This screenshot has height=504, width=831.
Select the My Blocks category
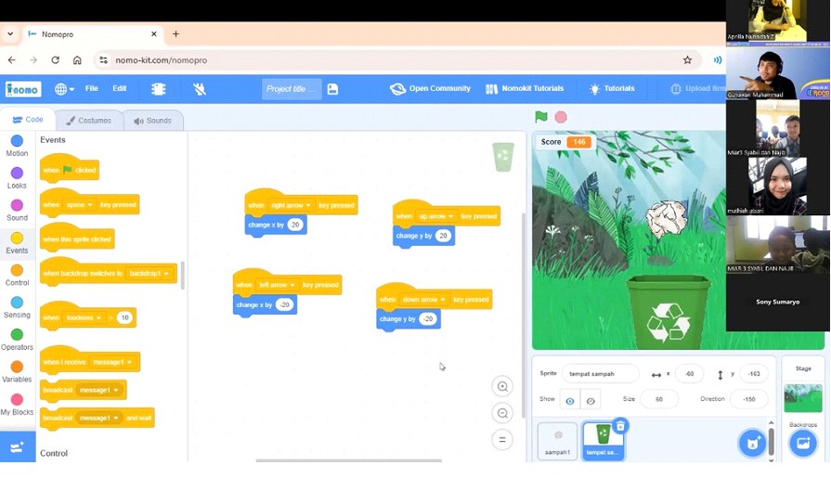[x=17, y=405]
